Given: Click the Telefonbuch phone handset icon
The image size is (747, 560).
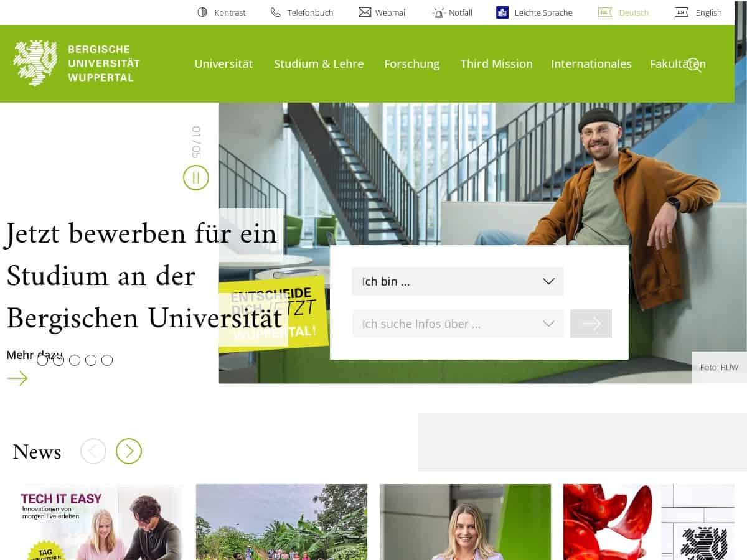Looking at the screenshot, I should click(276, 12).
